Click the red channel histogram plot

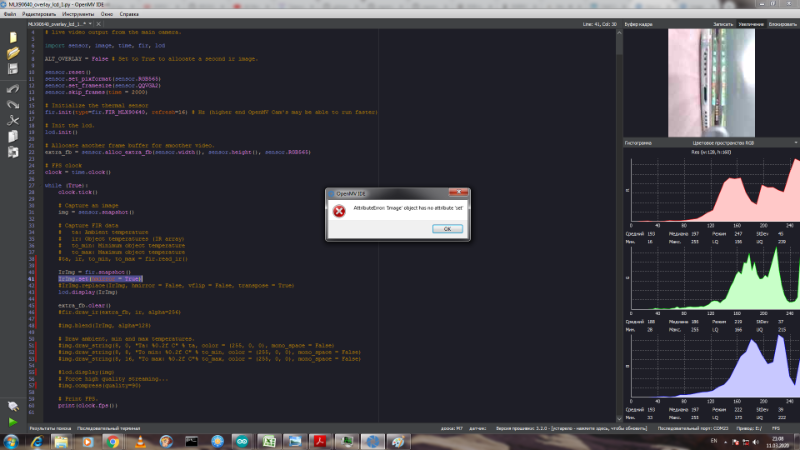[x=715, y=190]
